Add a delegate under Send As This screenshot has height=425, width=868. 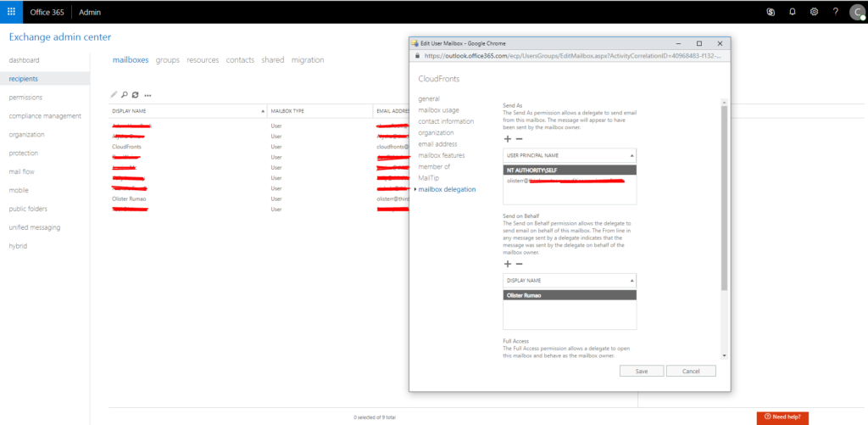[x=508, y=138]
